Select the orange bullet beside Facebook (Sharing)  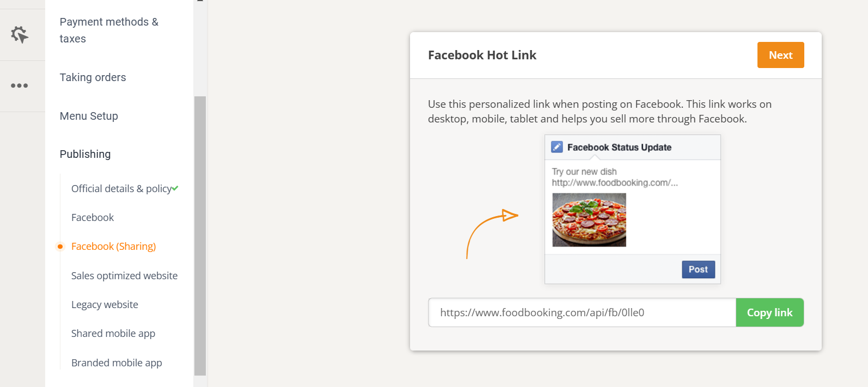(60, 247)
